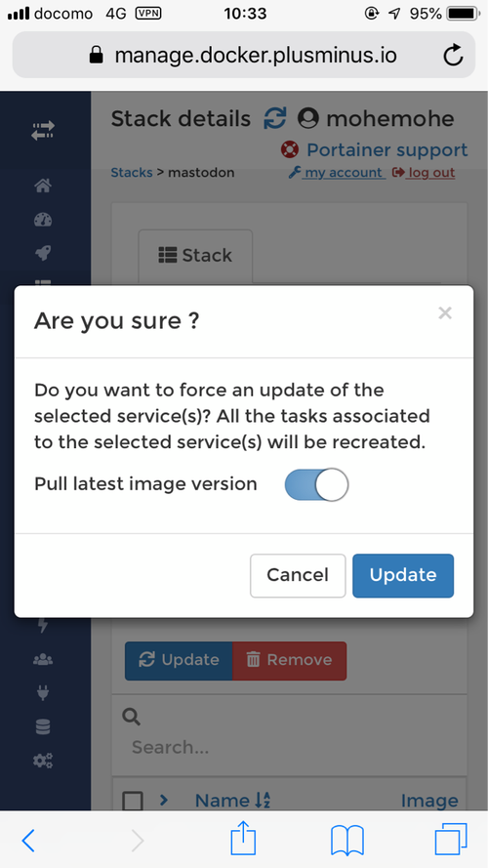
Task: Open the users group icon in sidebar
Action: (43, 659)
